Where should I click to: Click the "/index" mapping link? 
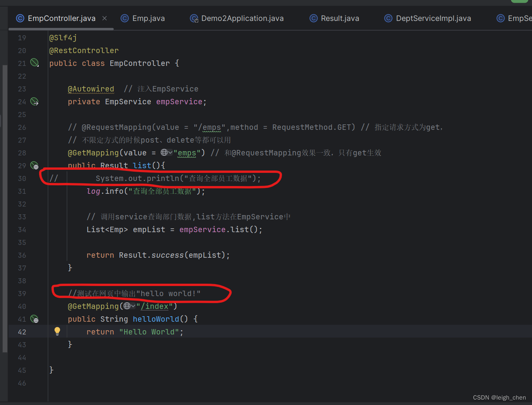click(x=154, y=306)
